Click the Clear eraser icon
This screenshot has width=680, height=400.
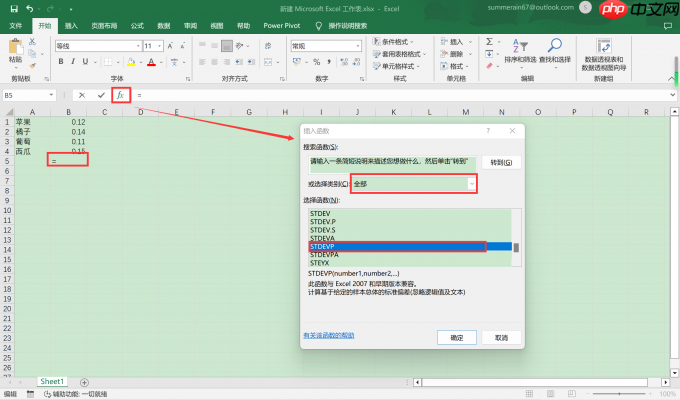[x=489, y=66]
